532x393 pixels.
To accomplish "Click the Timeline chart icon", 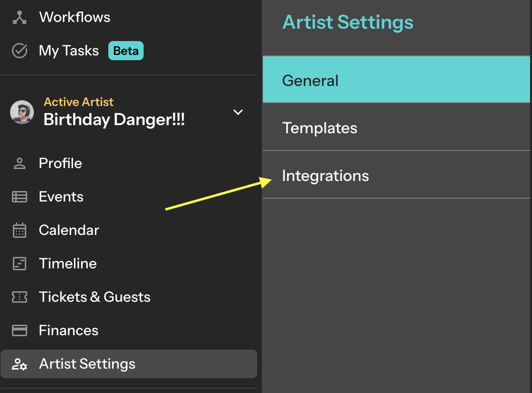I will click(20, 264).
